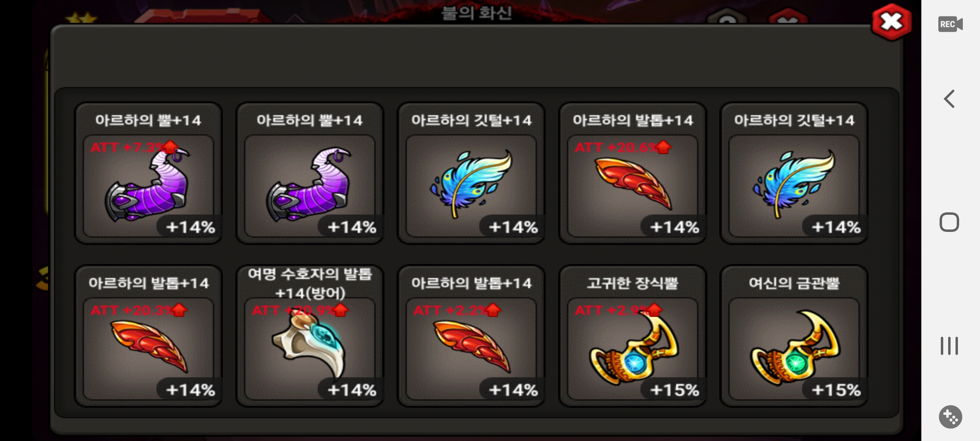Open Android recent apps

(x=949, y=346)
